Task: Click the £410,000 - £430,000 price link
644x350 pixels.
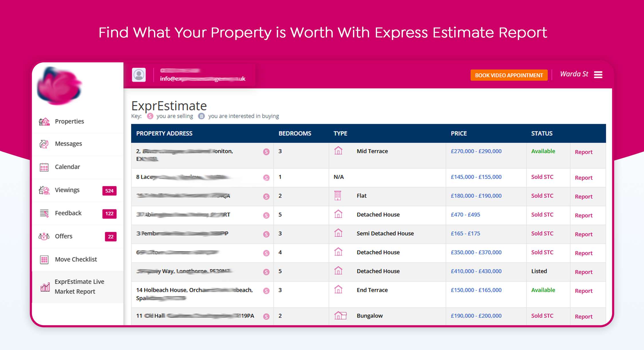Action: point(476,271)
